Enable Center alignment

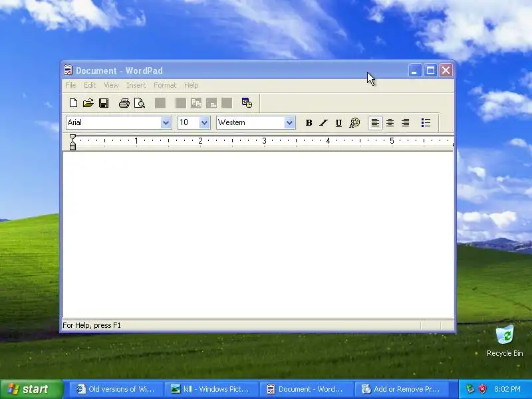coord(390,123)
